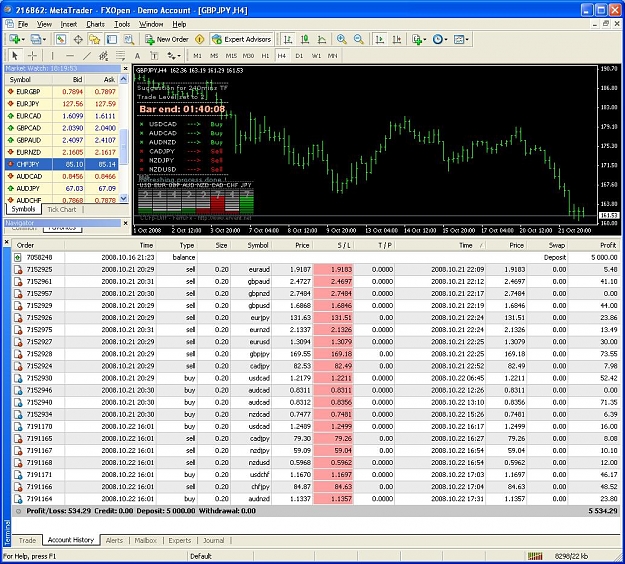Image resolution: width=625 pixels, height=564 pixels.
Task: Switch chart to M15 timeframe
Action: point(231,56)
